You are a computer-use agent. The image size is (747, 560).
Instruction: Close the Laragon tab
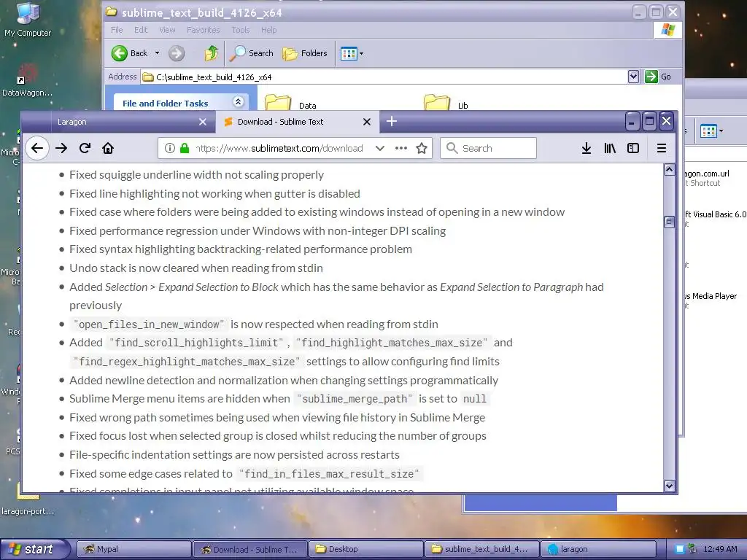(x=203, y=122)
